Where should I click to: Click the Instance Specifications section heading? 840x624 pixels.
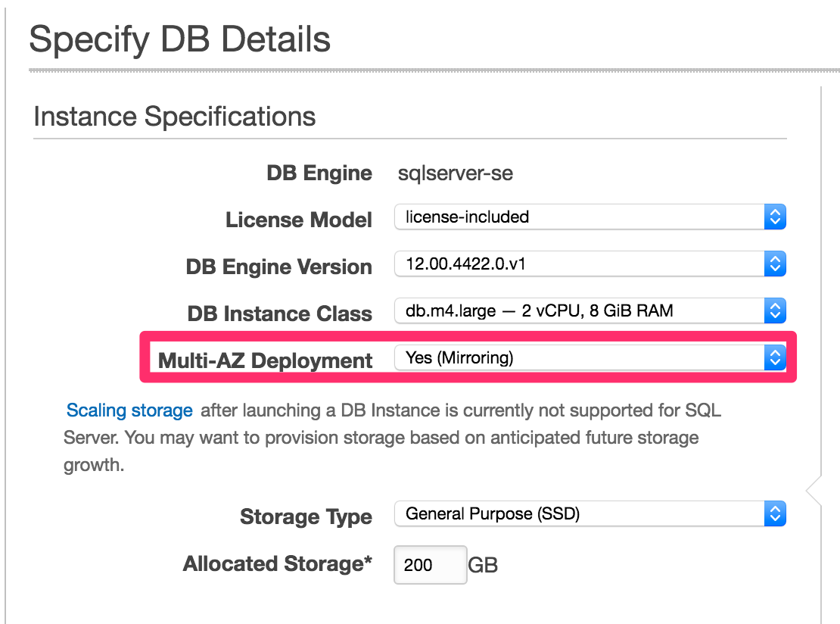[174, 116]
